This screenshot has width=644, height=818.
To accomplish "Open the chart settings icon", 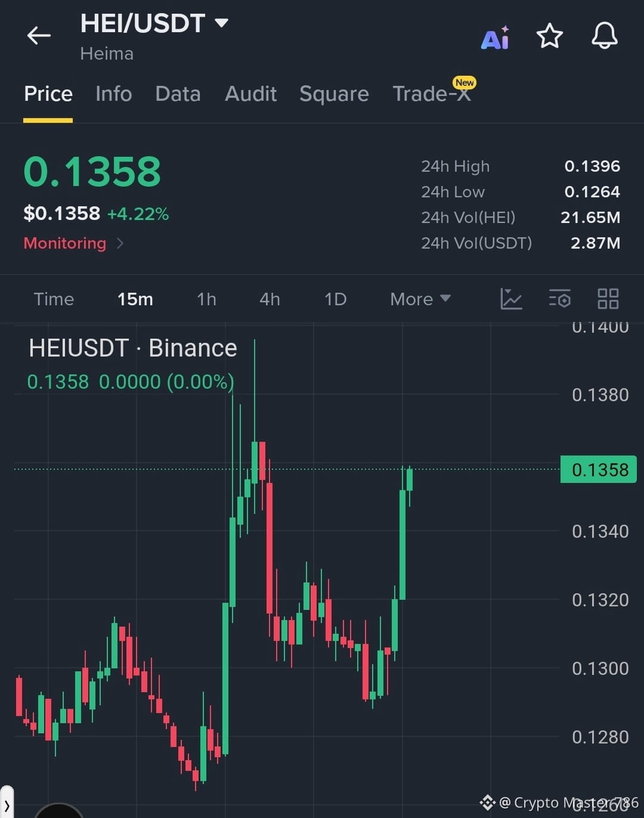I will pos(560,299).
